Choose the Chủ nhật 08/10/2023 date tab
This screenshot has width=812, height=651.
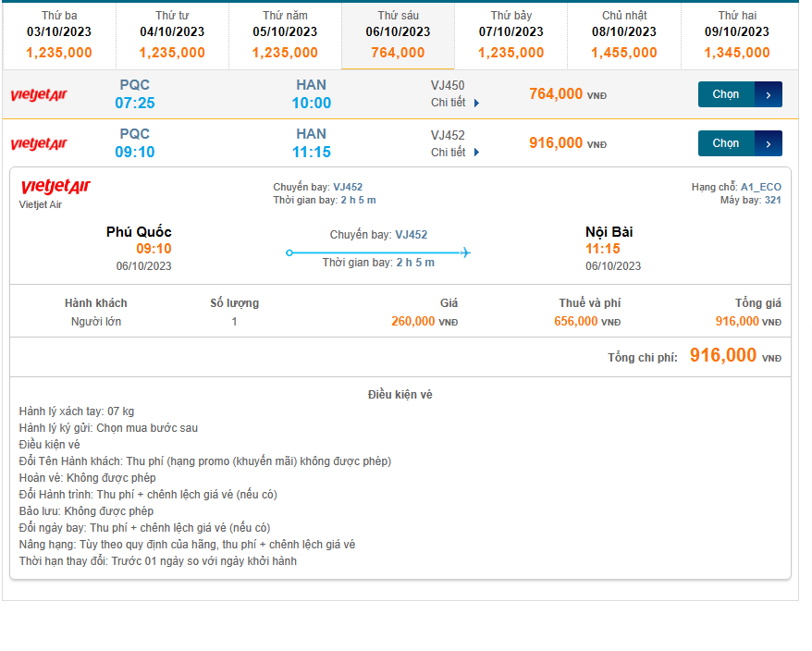point(624,35)
